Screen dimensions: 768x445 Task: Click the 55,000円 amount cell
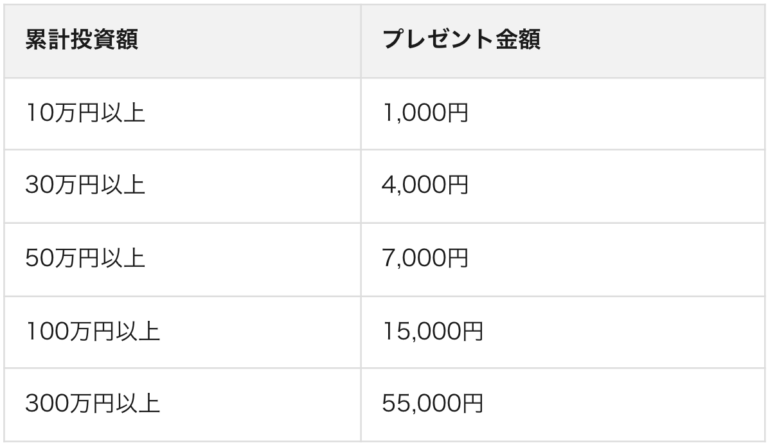pos(432,404)
